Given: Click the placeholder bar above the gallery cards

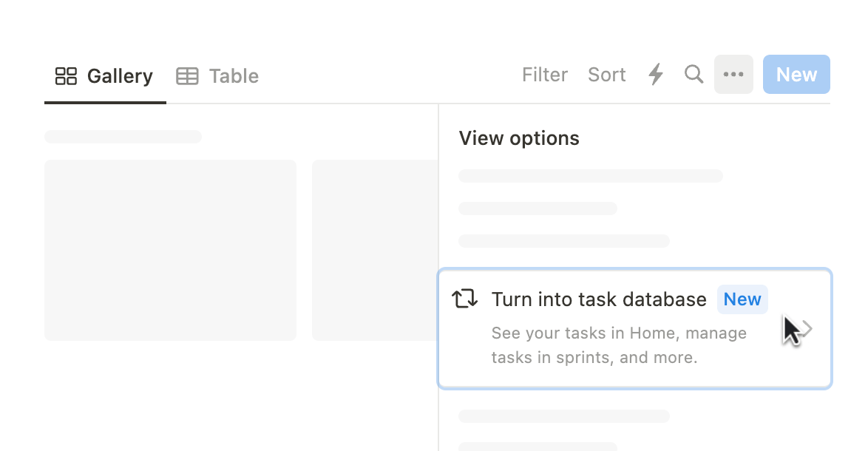Looking at the screenshot, I should (x=123, y=137).
